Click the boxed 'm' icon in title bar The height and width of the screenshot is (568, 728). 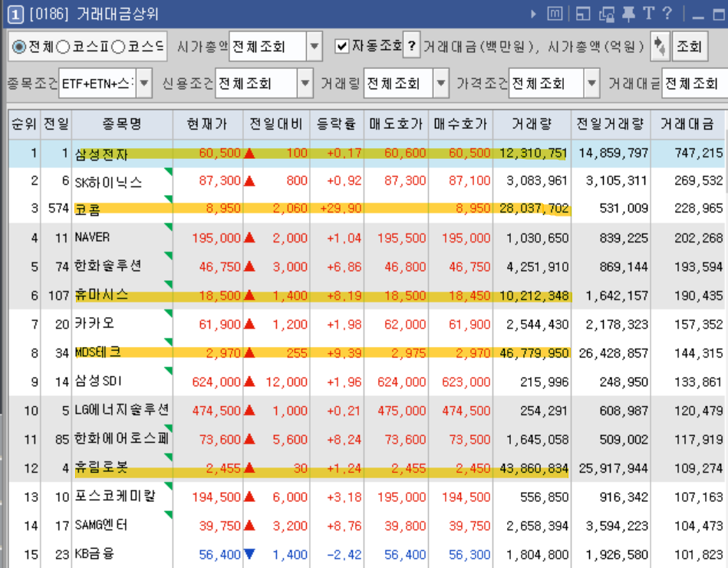point(555,14)
